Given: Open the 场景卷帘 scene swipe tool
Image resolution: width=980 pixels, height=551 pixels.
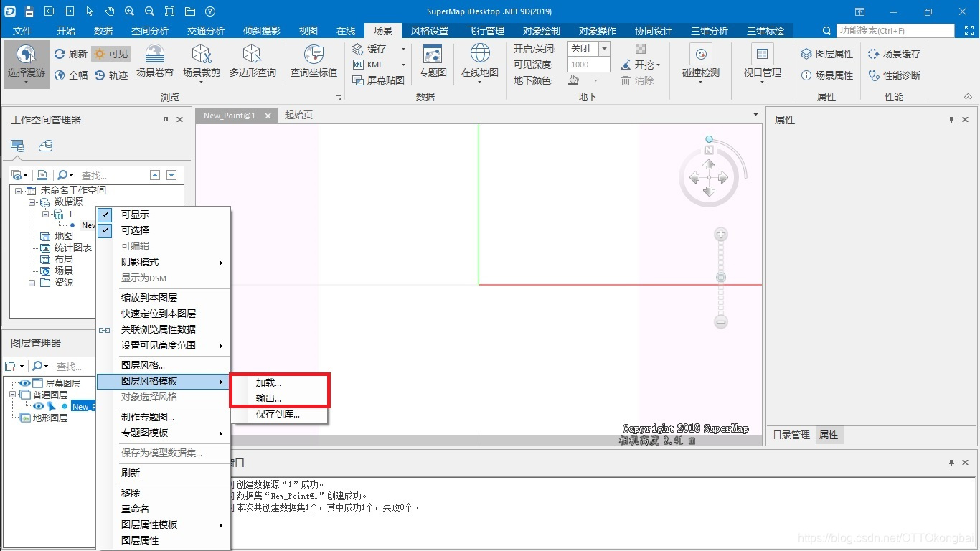Looking at the screenshot, I should (155, 62).
